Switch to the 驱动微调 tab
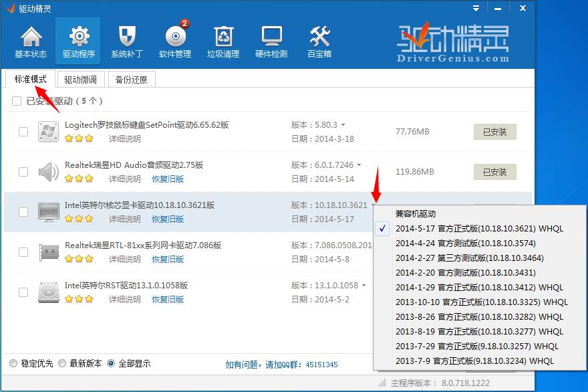 81,80
